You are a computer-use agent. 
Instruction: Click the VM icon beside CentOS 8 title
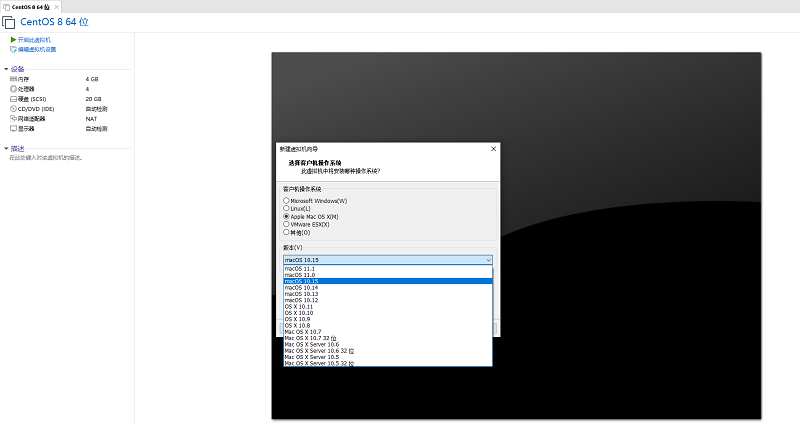pyautogui.click(x=9, y=22)
